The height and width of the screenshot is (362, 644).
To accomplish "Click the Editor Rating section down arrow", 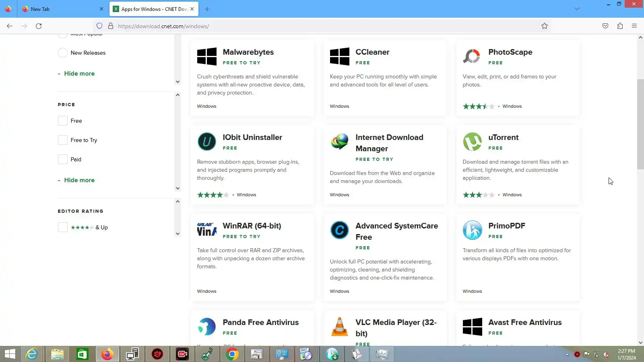I will [178, 233].
